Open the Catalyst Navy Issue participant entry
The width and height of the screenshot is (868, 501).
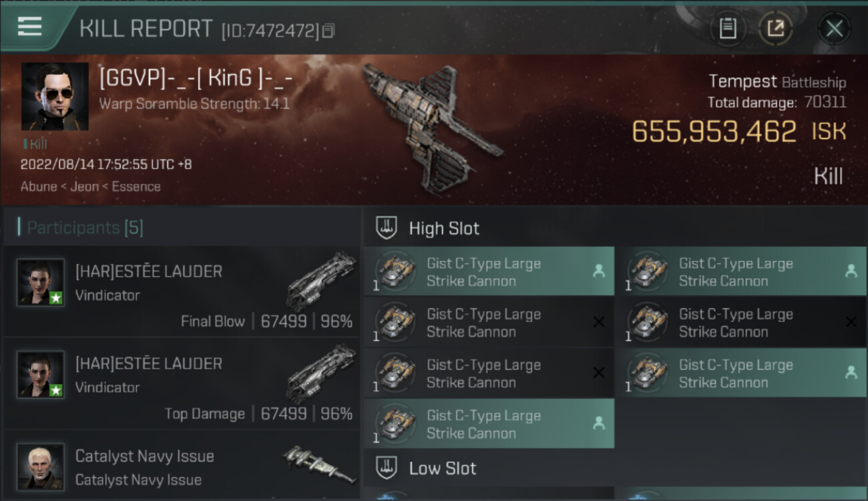182,466
